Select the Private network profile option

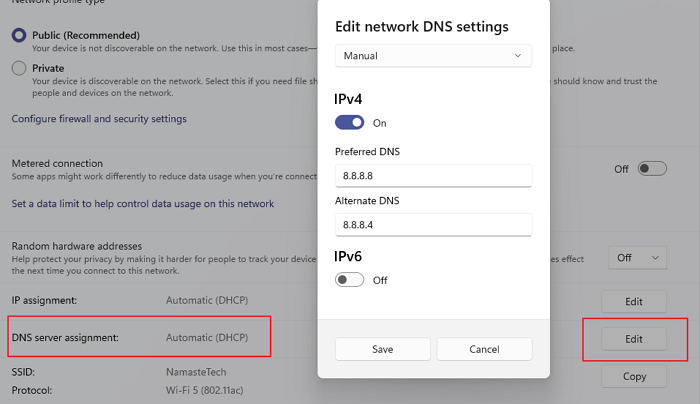pos(19,69)
